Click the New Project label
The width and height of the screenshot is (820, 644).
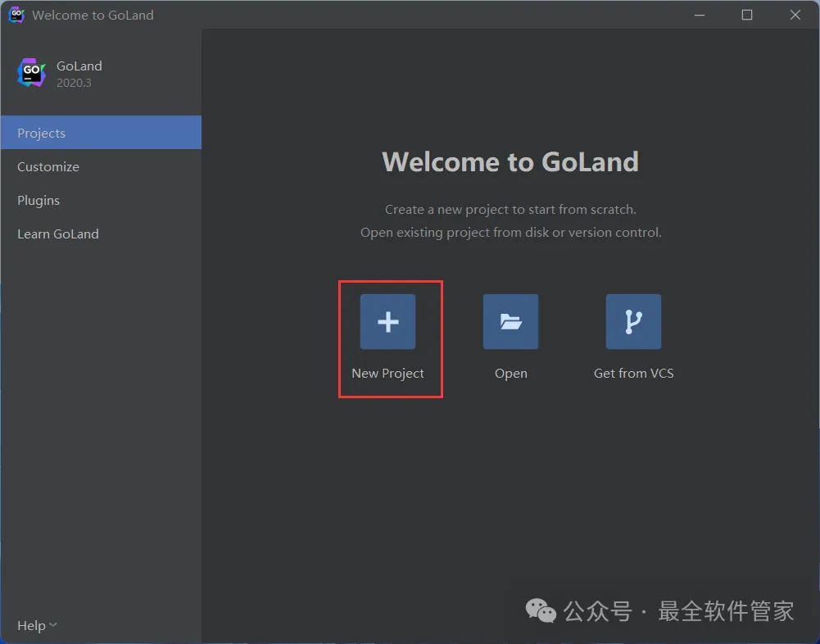(387, 373)
